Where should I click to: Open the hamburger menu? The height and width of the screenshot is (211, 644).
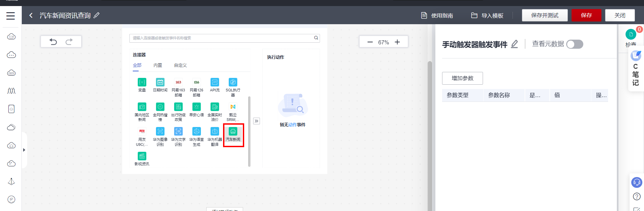(x=11, y=16)
